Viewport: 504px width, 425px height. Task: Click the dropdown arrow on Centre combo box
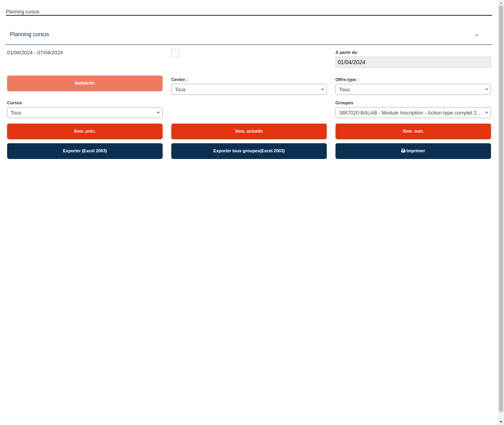[x=322, y=89]
